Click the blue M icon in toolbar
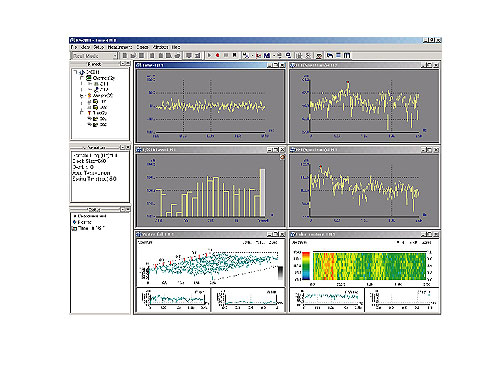This screenshot has width=500, height=375. pyautogui.click(x=267, y=56)
